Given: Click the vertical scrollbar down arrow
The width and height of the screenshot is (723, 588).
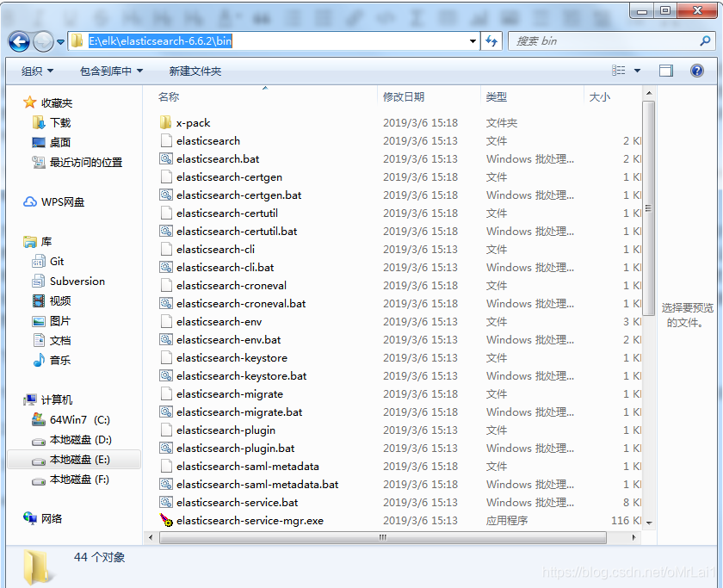Looking at the screenshot, I should click(x=649, y=523).
